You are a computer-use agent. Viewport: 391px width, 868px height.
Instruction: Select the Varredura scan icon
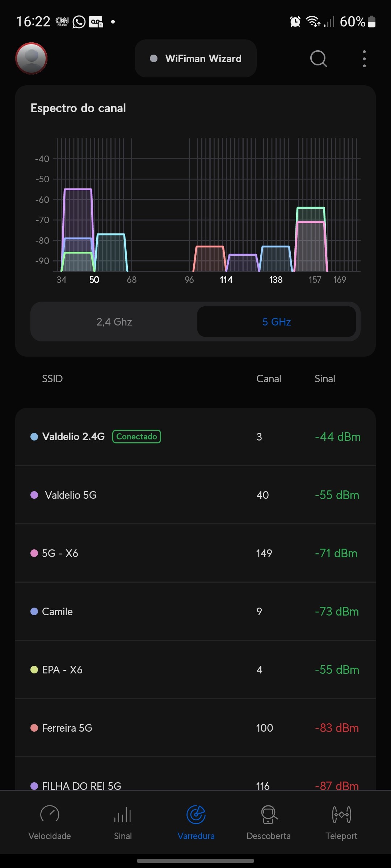[x=196, y=815]
